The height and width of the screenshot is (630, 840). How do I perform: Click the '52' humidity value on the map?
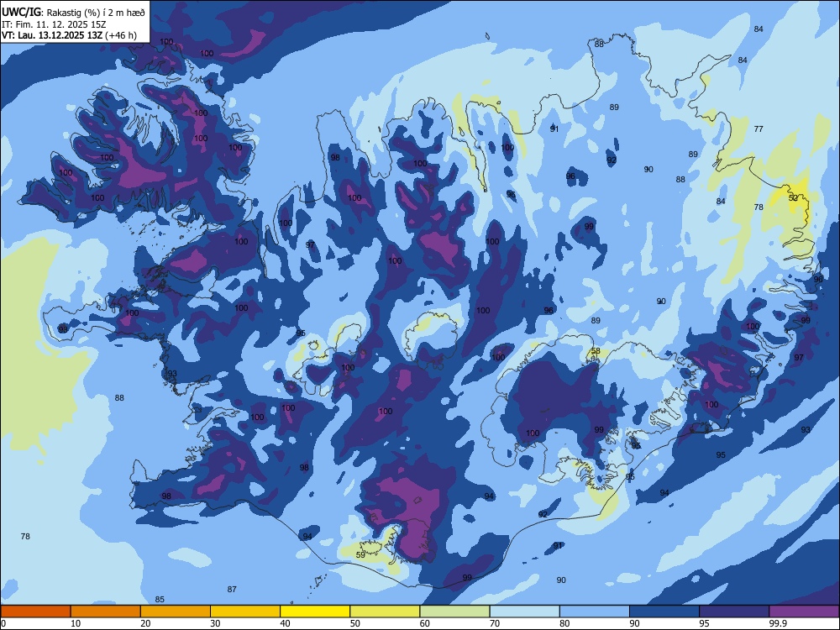click(794, 197)
